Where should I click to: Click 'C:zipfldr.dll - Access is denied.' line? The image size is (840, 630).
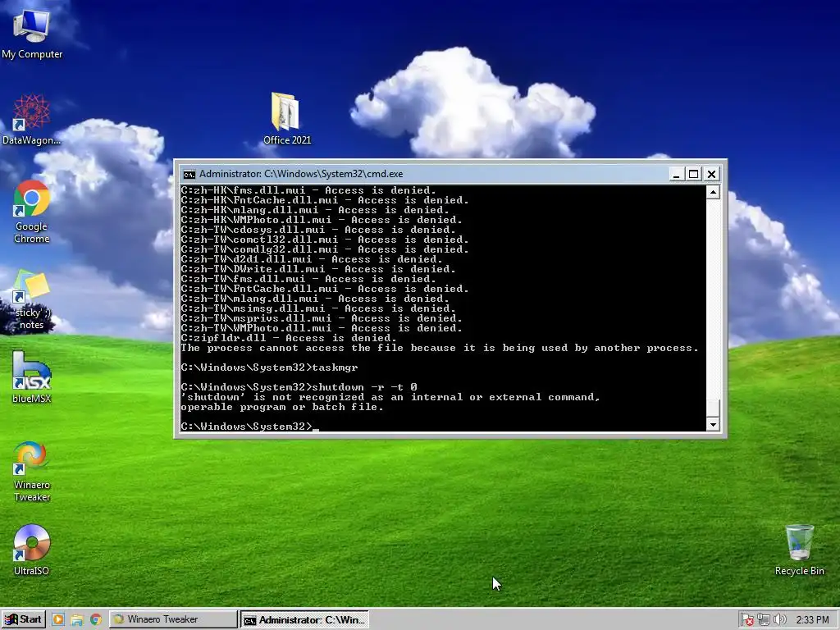(289, 338)
